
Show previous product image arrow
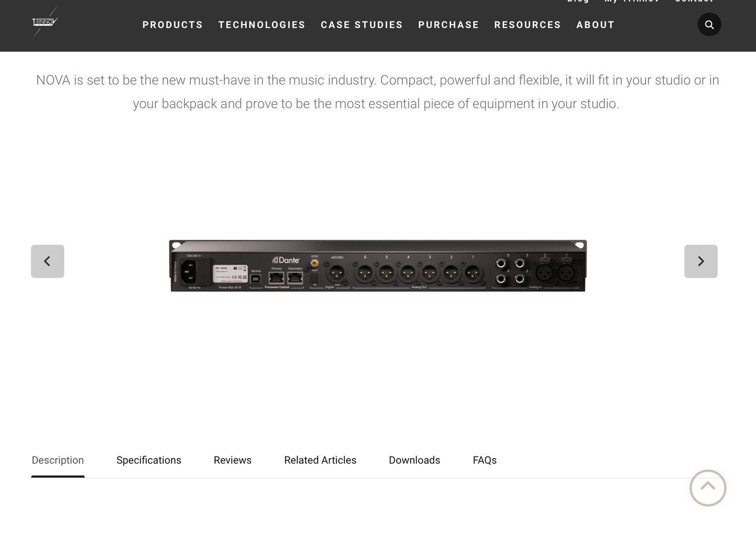pos(48,261)
